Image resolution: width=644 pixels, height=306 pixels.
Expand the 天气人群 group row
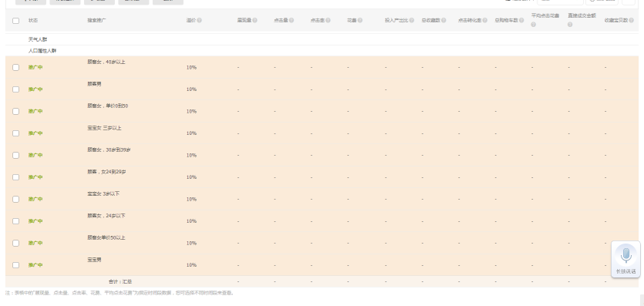pyautogui.click(x=37, y=39)
